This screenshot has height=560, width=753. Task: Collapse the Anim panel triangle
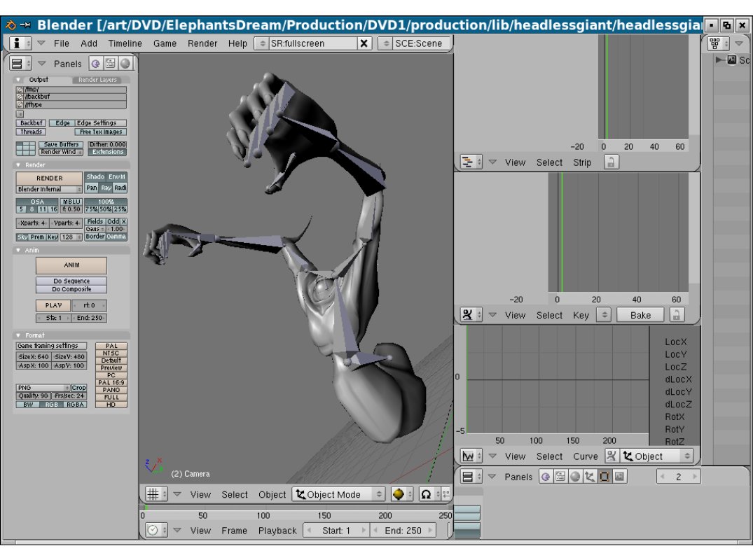[18, 250]
